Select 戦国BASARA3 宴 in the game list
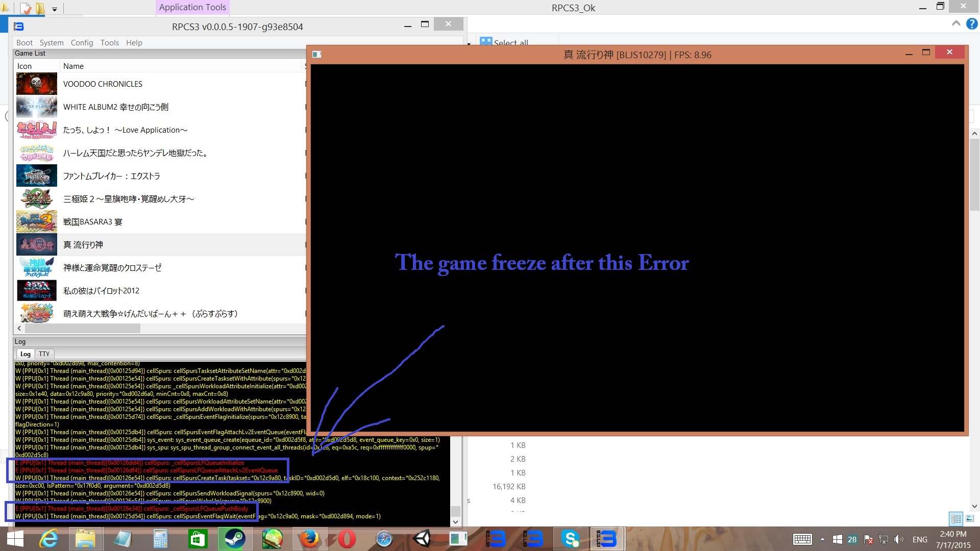Image resolution: width=980 pixels, height=551 pixels. click(x=92, y=222)
